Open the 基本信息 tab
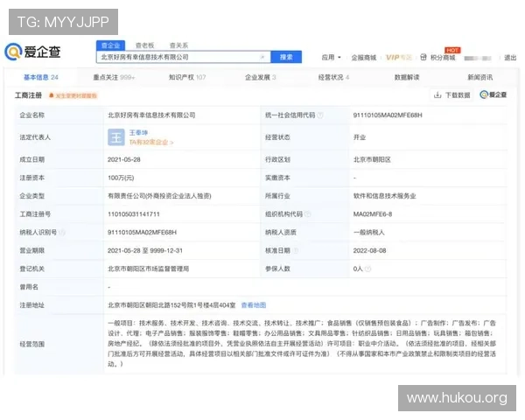Image resolution: width=525 pixels, height=420 pixels. pyautogui.click(x=41, y=77)
